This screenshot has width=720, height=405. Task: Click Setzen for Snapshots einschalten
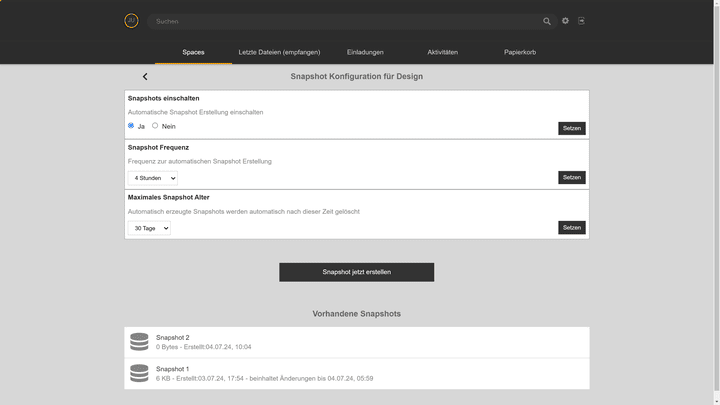click(571, 128)
